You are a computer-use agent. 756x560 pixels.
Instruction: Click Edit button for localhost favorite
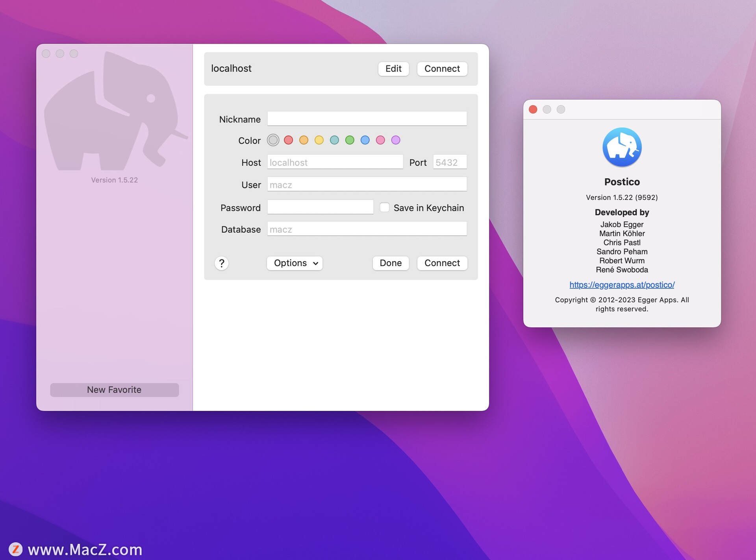tap(393, 68)
